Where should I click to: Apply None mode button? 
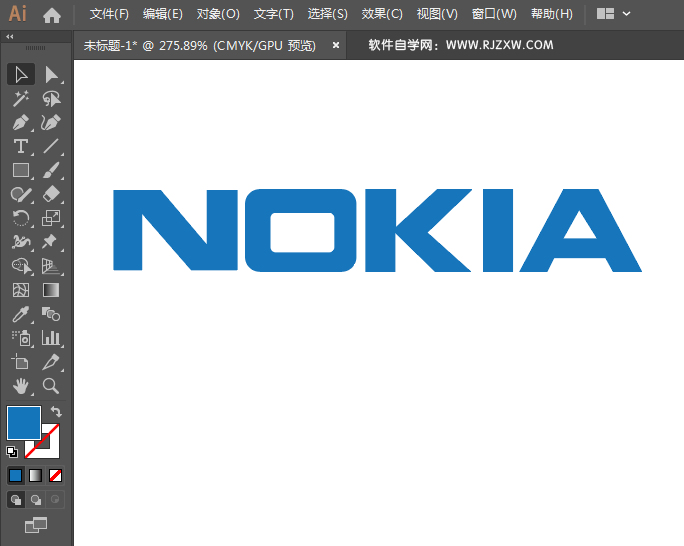[55, 475]
